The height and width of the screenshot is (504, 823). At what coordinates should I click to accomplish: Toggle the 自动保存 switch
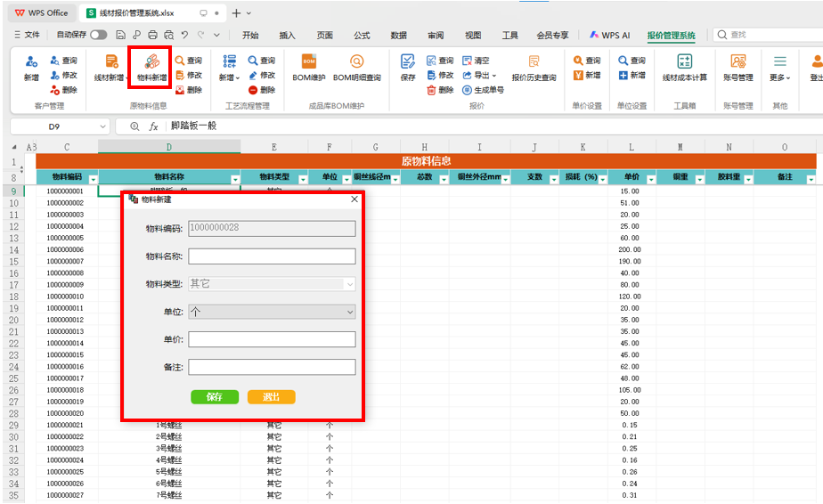(x=99, y=35)
